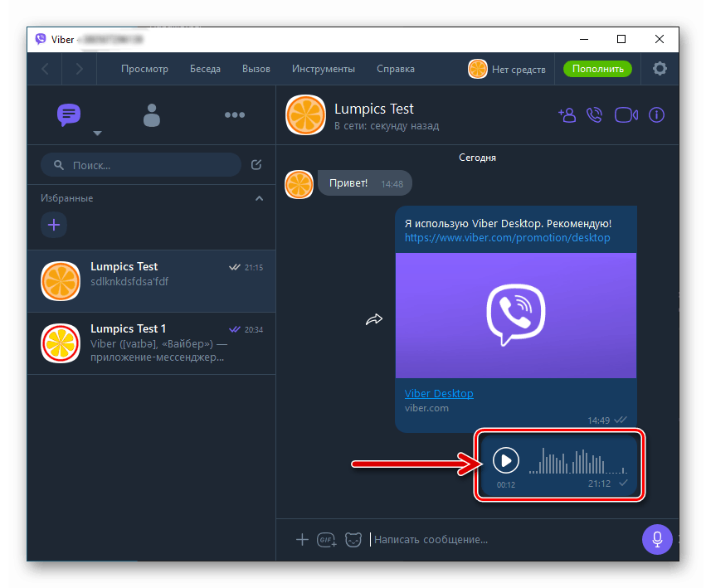706x588 pixels.
Task: Open settings gear icon
Action: pyautogui.click(x=660, y=69)
